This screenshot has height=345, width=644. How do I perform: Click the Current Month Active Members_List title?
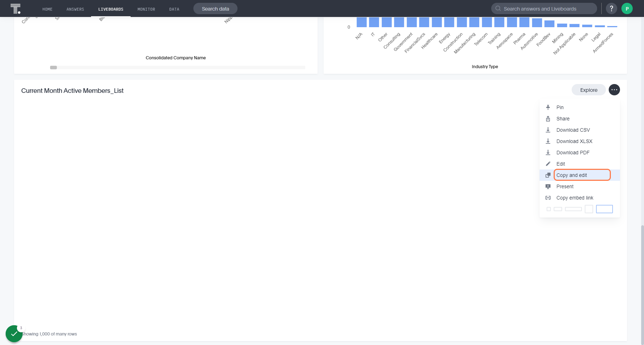click(x=72, y=91)
